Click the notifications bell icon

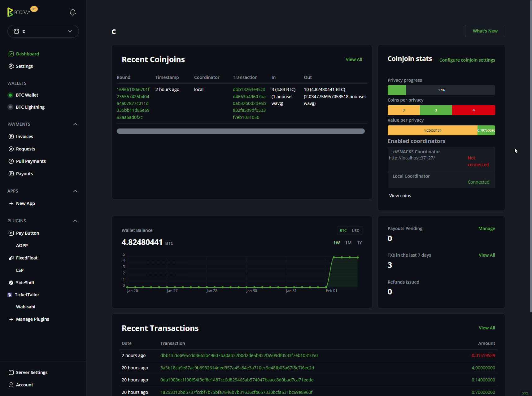coord(73,12)
